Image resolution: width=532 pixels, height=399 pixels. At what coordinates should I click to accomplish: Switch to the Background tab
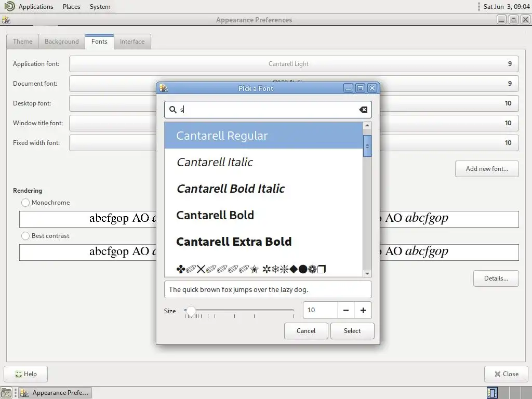[61, 42]
